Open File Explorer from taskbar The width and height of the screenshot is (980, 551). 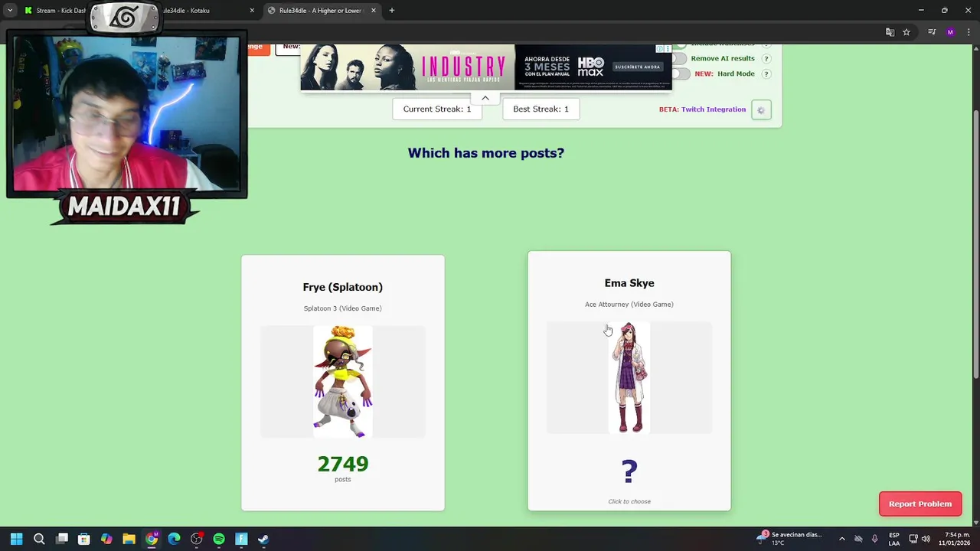(x=129, y=539)
